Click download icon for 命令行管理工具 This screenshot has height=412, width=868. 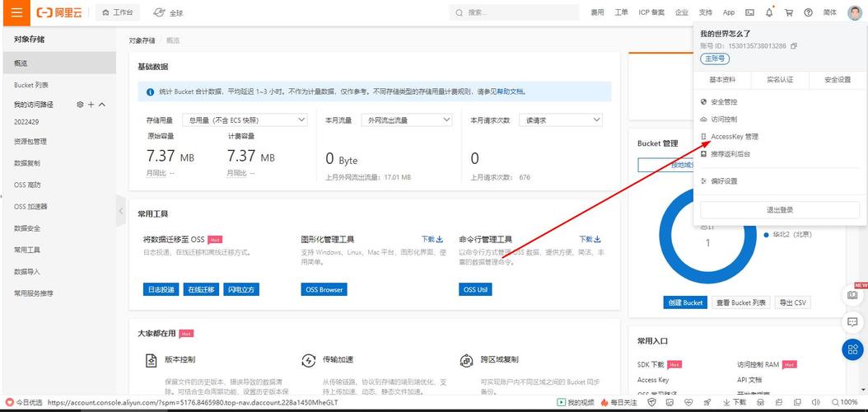pyautogui.click(x=598, y=239)
